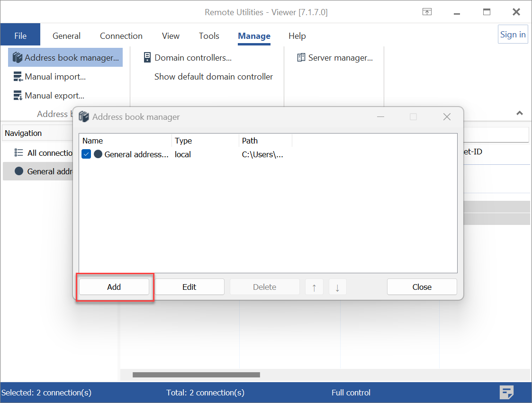The height and width of the screenshot is (403, 532).
Task: Open Domain controllers dialog
Action: [x=188, y=58]
